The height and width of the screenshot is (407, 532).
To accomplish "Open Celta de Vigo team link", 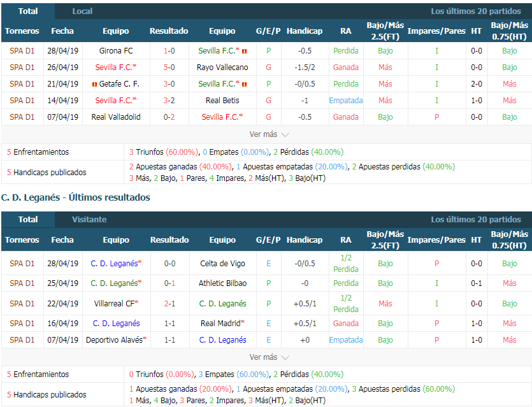I will tap(222, 264).
